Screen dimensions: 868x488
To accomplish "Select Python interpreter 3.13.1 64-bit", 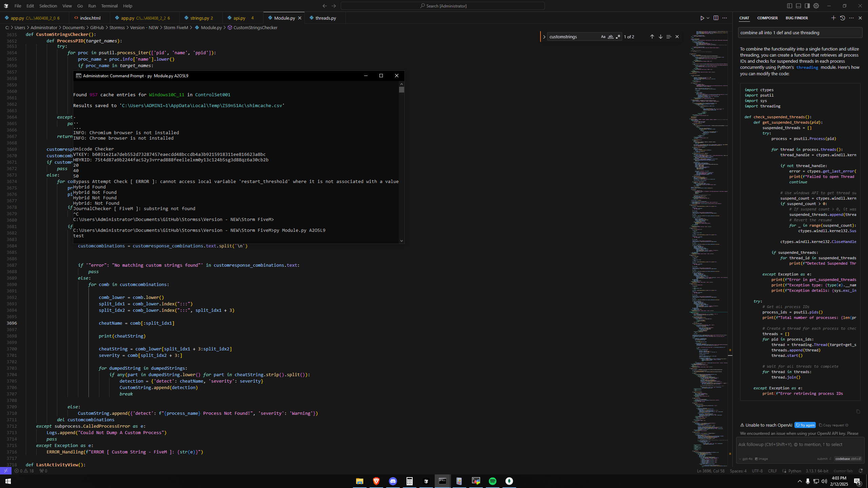I will point(817,471).
